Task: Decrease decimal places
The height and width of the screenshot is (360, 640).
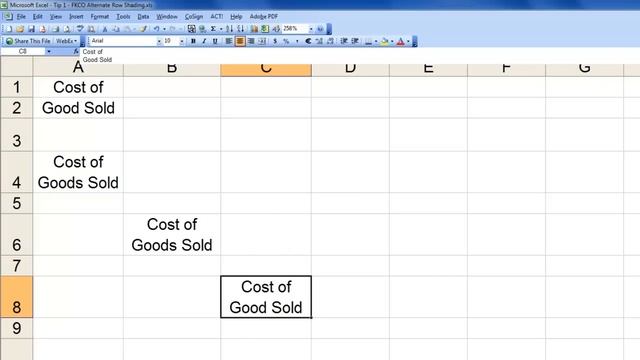Action: click(x=330, y=41)
